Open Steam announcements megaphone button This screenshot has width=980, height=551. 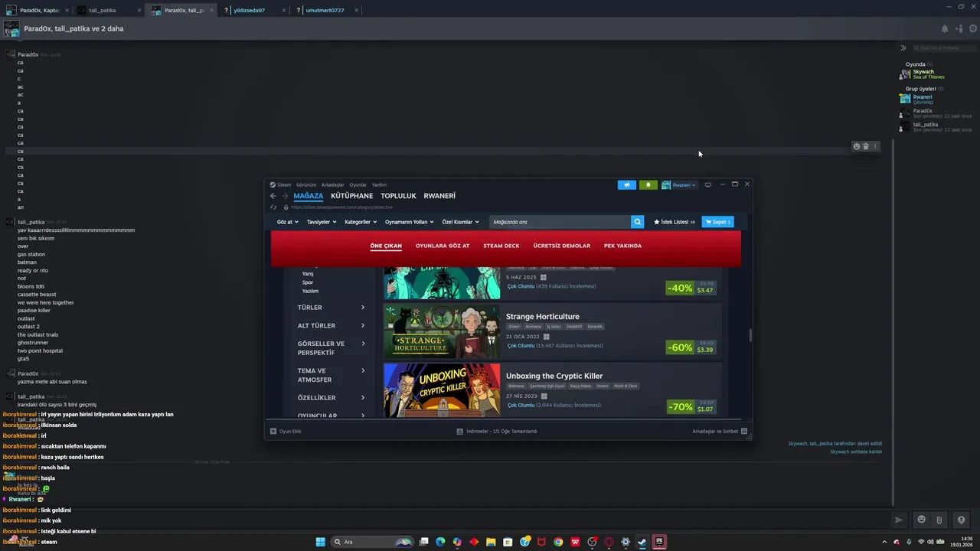(x=626, y=184)
